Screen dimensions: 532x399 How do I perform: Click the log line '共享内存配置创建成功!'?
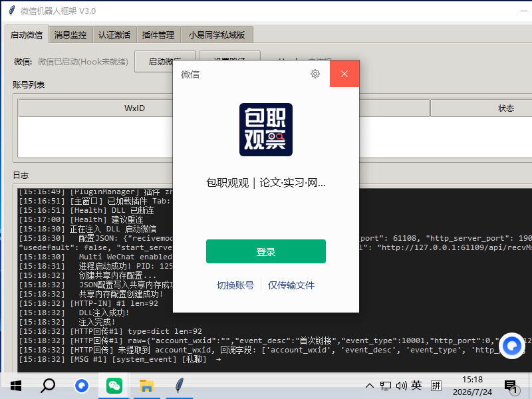[x=91, y=294]
